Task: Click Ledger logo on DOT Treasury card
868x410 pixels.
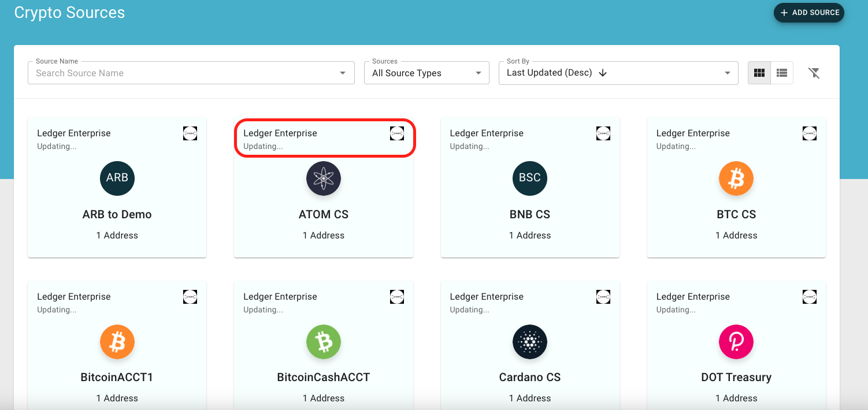Action: (810, 297)
